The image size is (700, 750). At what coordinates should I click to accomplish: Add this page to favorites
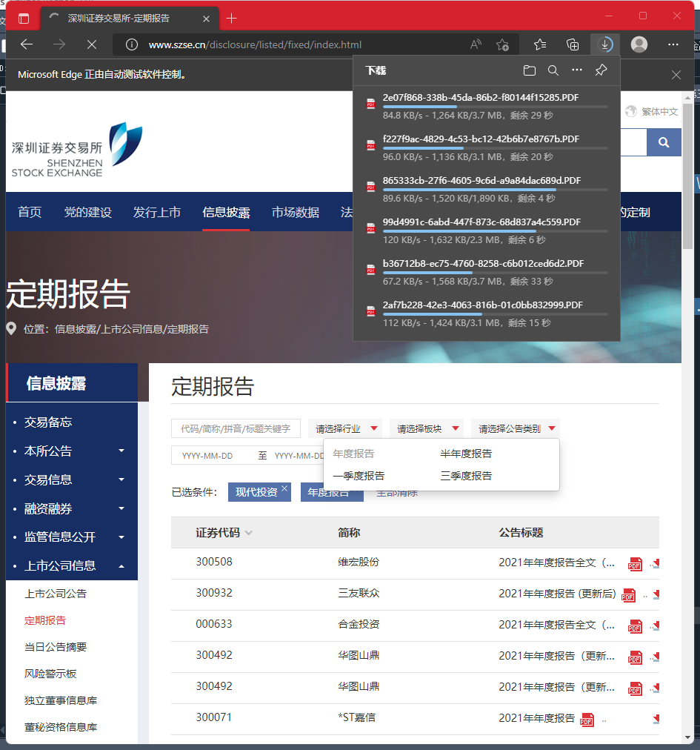(x=502, y=44)
